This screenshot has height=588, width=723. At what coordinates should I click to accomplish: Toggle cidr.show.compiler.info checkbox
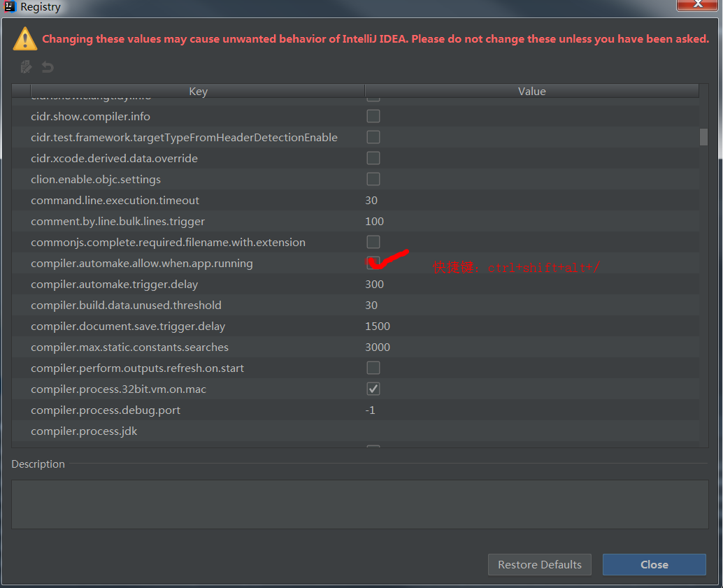(x=373, y=116)
